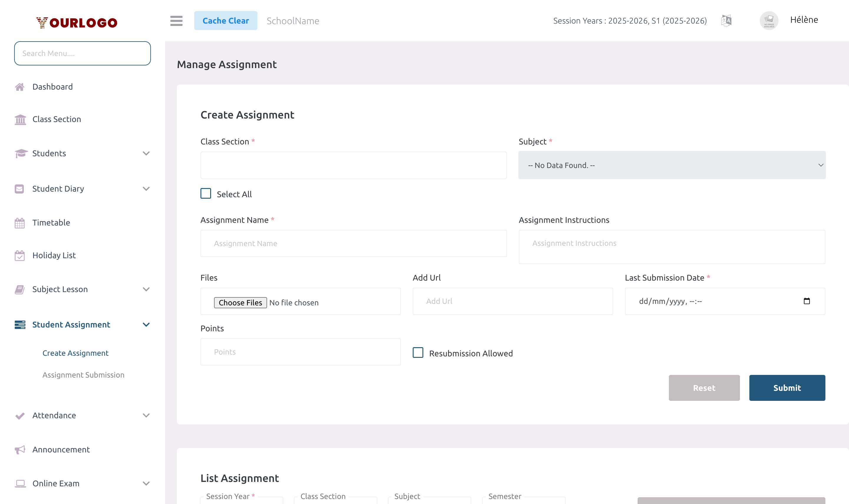Viewport: 849px width, 504px height.
Task: Click the Class Section building icon
Action: (x=20, y=119)
